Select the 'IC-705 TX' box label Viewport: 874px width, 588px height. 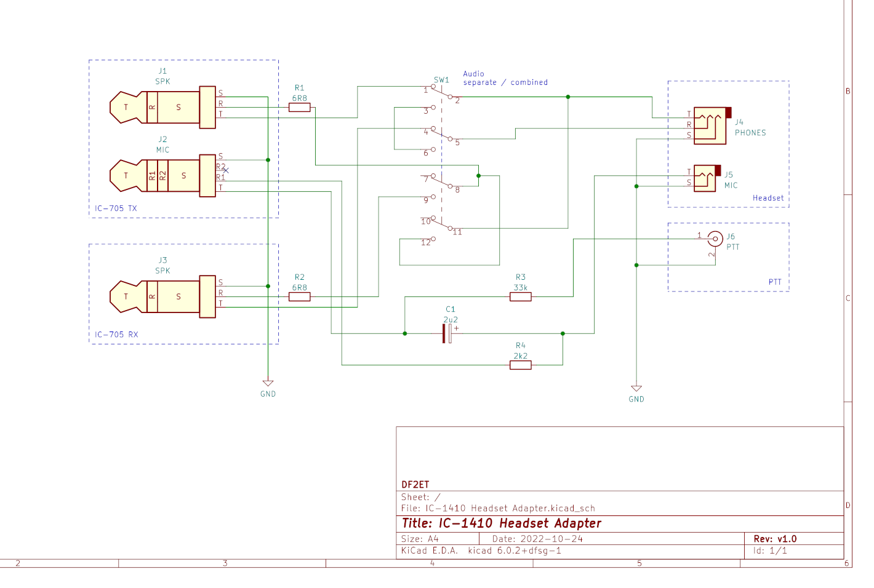pyautogui.click(x=116, y=209)
